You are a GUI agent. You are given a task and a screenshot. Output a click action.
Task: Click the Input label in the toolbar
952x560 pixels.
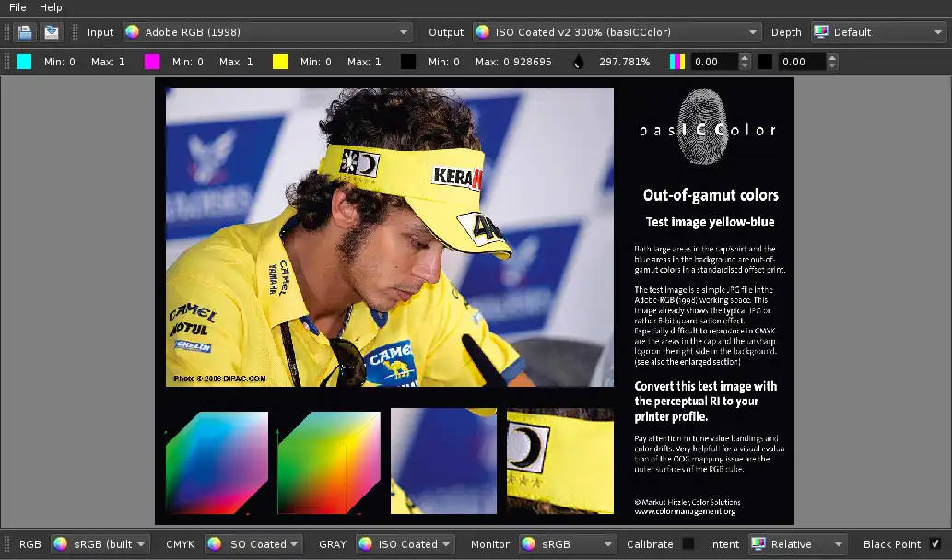pos(100,32)
